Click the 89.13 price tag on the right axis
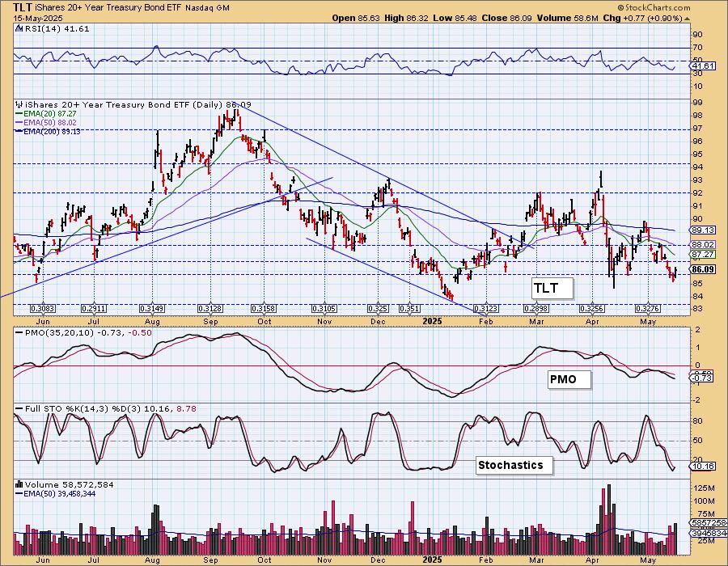Screen dimensions: 728x566 point(702,230)
